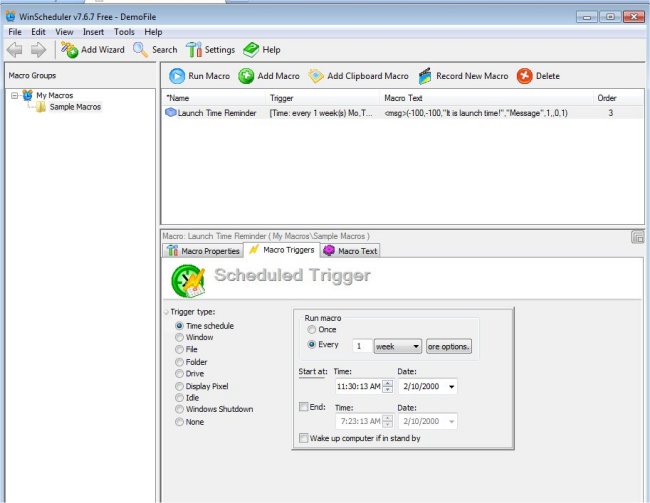Select the Drive trigger type
This screenshot has width=650, height=503.
[179, 374]
